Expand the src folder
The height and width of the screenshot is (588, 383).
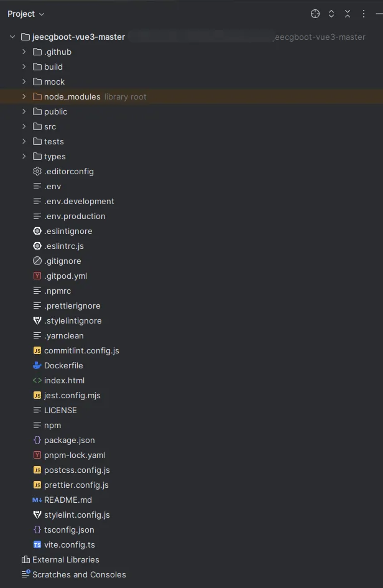click(24, 126)
